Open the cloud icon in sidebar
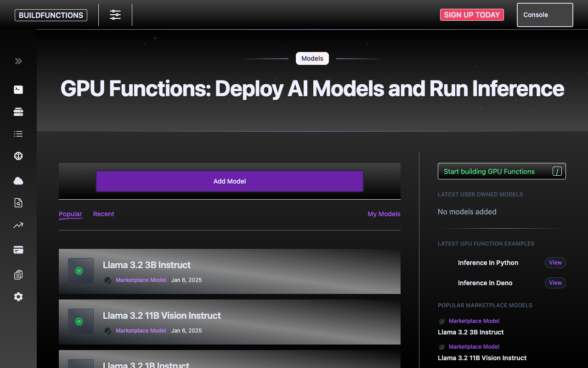588x368 pixels. pos(18,181)
